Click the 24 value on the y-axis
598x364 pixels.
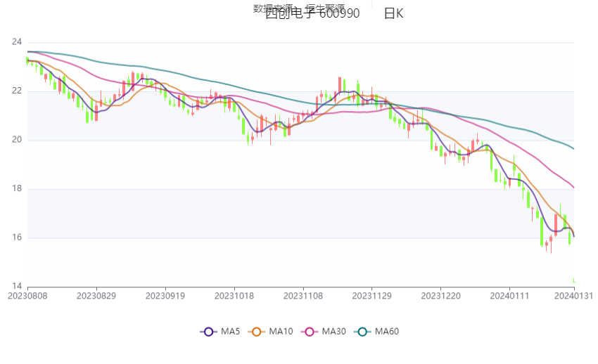(17, 42)
